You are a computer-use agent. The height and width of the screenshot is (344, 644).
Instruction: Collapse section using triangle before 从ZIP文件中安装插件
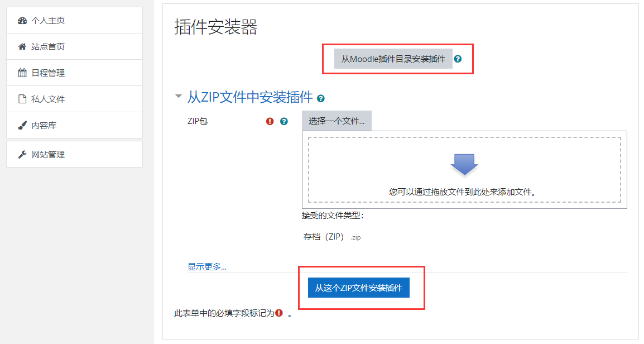coord(179,97)
